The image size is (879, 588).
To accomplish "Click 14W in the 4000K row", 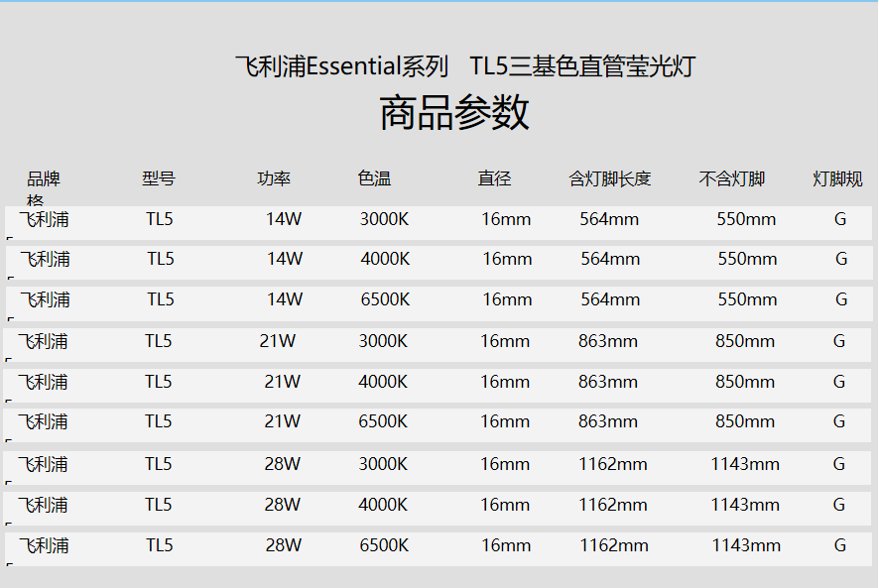I will pyautogui.click(x=285, y=259).
